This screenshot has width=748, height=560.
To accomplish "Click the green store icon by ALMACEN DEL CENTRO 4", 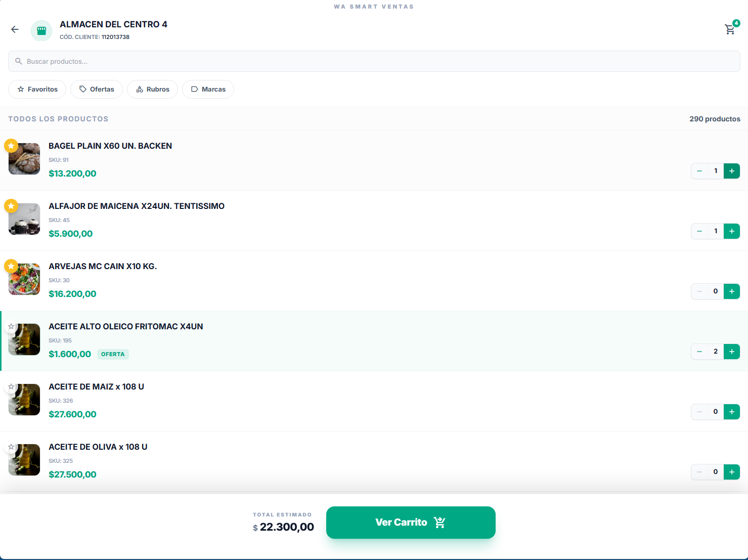I will click(41, 31).
